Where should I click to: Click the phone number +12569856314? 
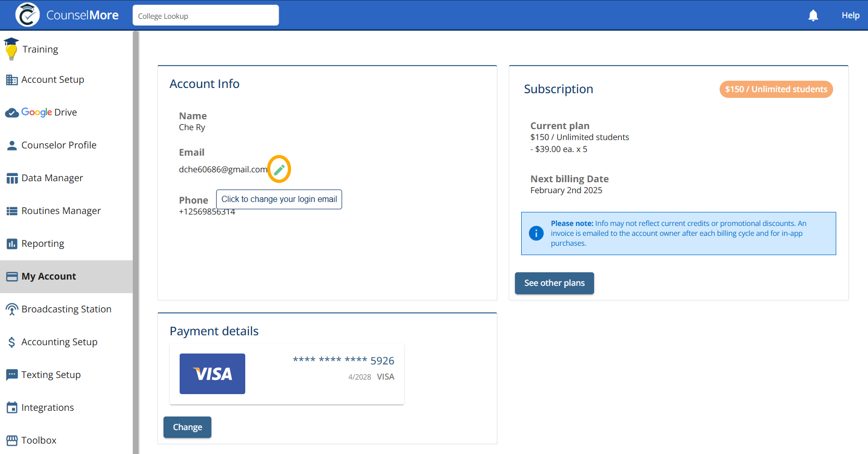click(x=207, y=212)
